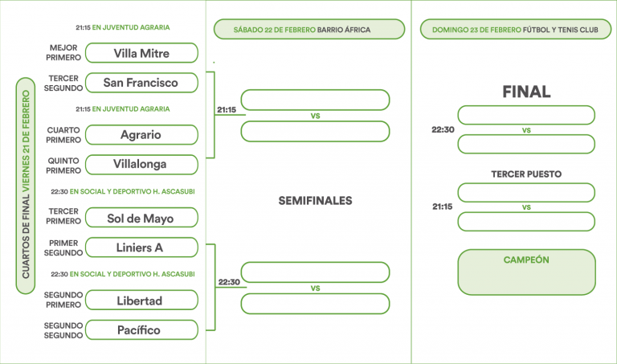Image resolution: width=617 pixels, height=364 pixels.
Task: Click the Domingo 23 de Febrero header
Action: pos(514,30)
